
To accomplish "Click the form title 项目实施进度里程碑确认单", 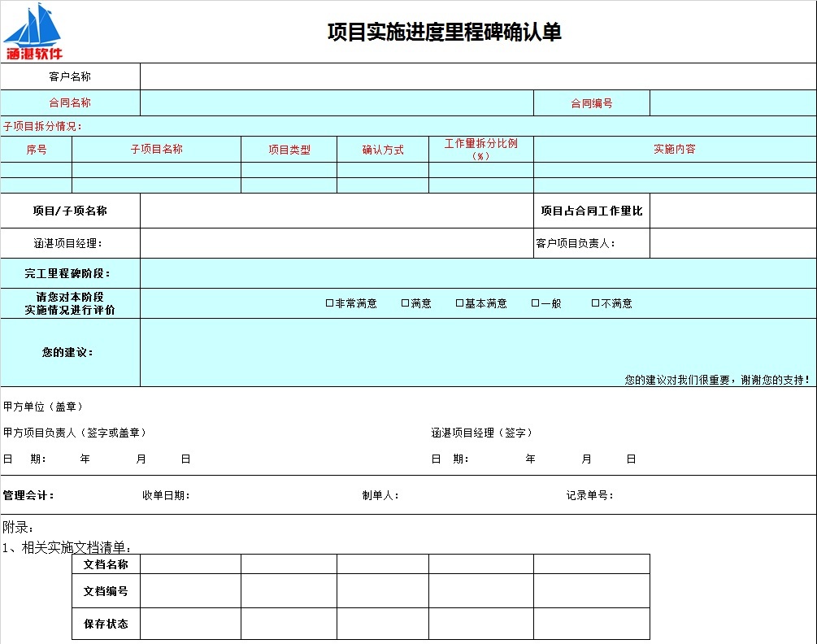I will pyautogui.click(x=444, y=32).
